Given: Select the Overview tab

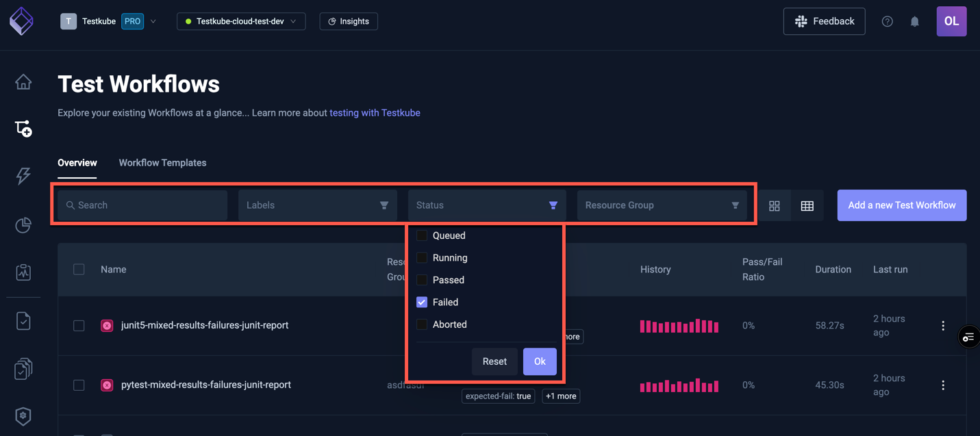Looking at the screenshot, I should [x=77, y=162].
